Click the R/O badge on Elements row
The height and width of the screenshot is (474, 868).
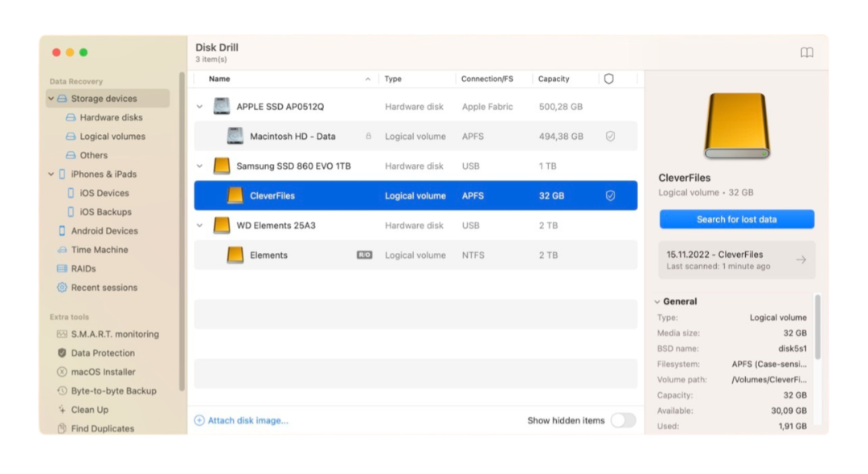pyautogui.click(x=364, y=255)
